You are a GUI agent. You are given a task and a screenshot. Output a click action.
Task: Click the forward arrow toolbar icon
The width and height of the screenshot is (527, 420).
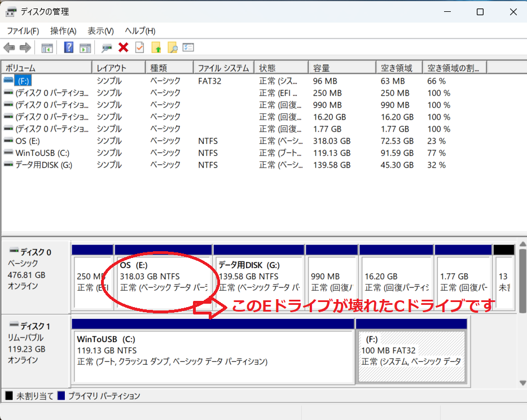25,48
